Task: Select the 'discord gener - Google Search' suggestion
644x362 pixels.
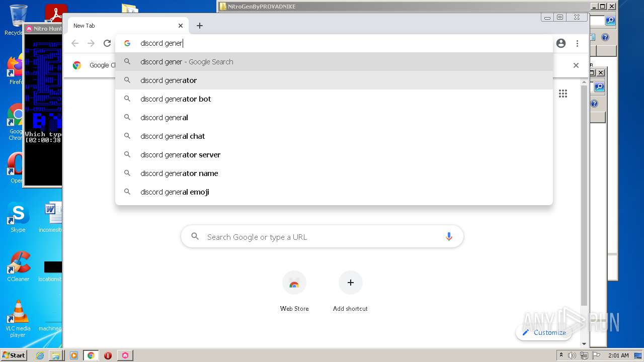Action: tap(334, 62)
